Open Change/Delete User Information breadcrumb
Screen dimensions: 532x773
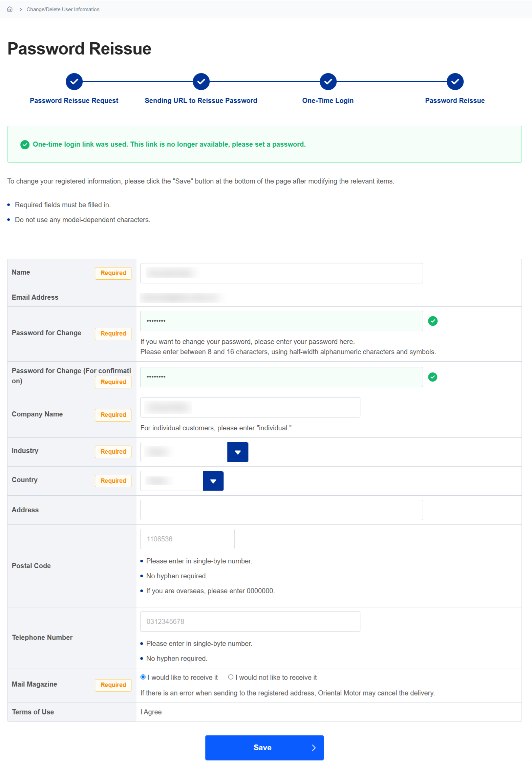[63, 9]
